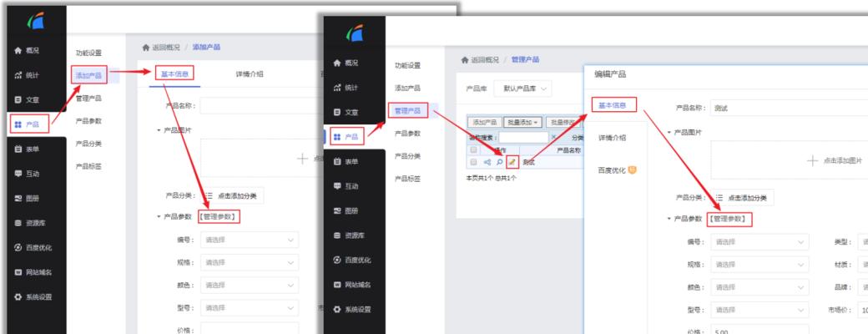Switch to 基本信息 tab in left window

175,73
